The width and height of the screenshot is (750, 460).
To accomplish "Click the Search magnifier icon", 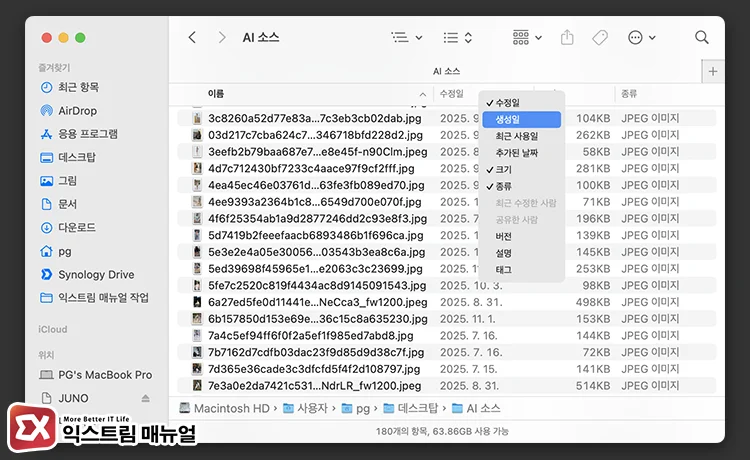I will click(701, 38).
